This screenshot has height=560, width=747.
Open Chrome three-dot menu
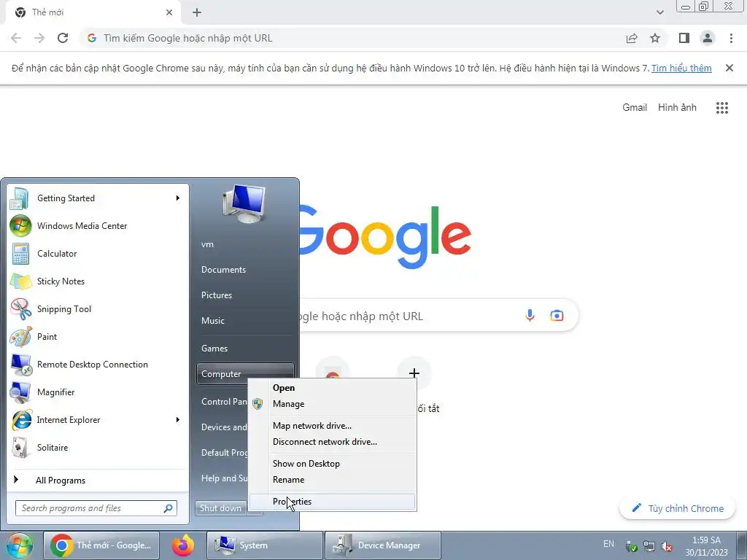coord(731,38)
